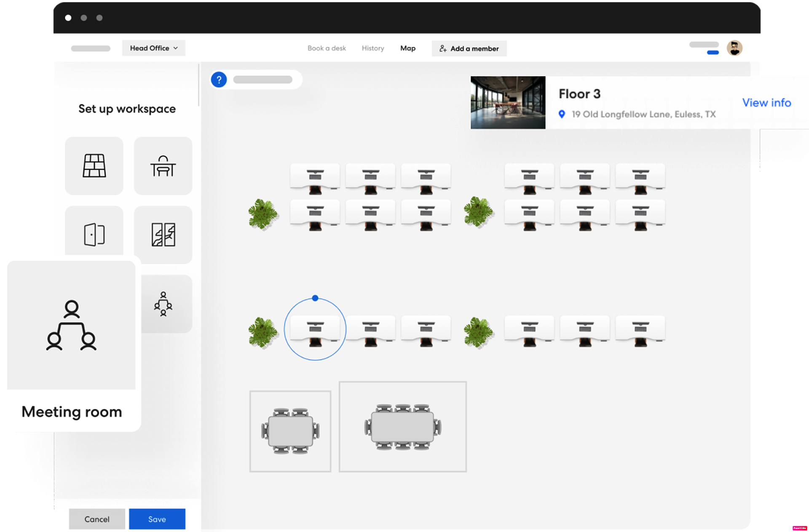Screen dimensions: 809x532
Task: Click the blue help question icon
Action: click(x=219, y=80)
